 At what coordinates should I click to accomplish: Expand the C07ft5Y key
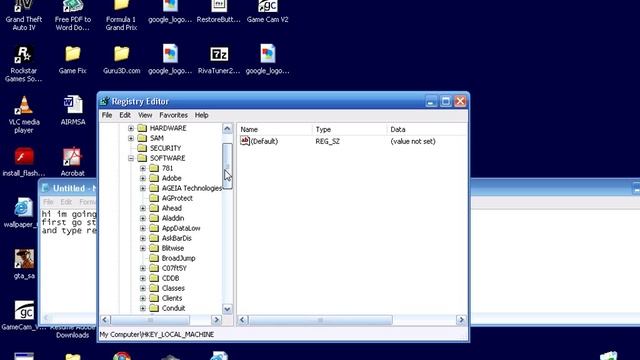point(143,268)
